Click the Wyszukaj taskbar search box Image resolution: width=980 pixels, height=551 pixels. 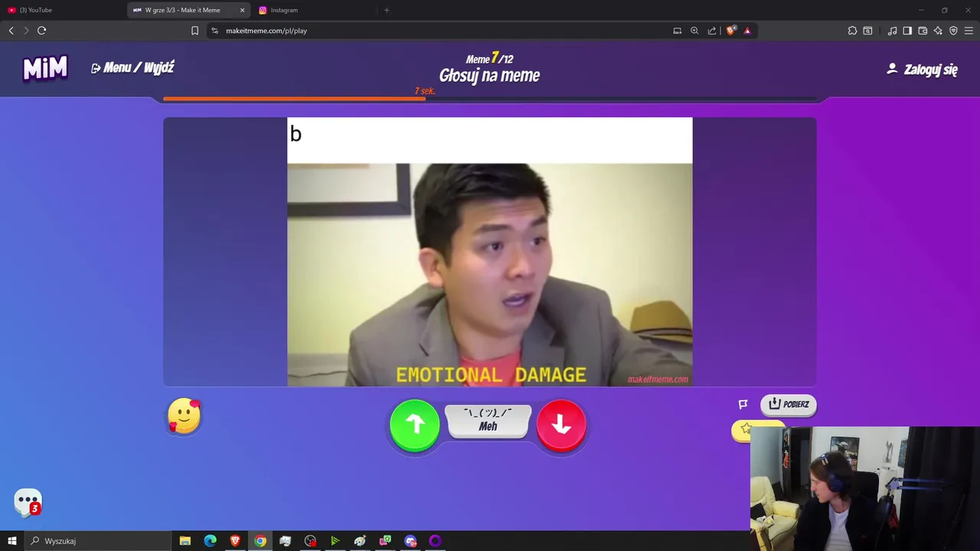pos(98,541)
